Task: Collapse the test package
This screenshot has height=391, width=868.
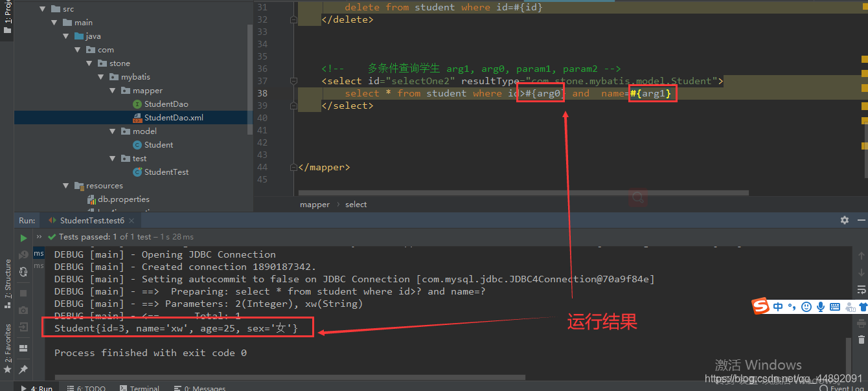Action: point(113,159)
